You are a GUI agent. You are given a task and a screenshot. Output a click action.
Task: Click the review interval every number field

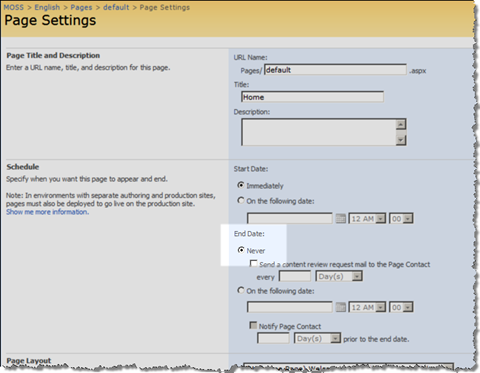pyautogui.click(x=295, y=276)
